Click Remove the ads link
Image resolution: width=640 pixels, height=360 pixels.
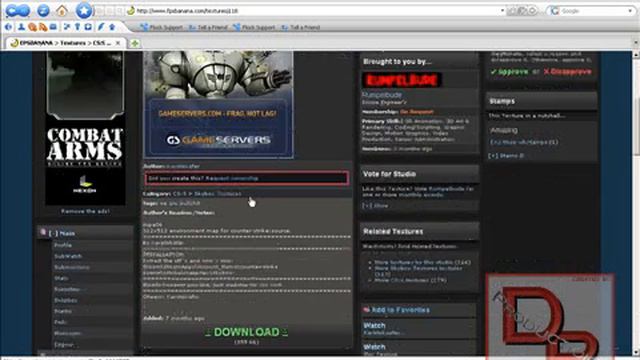click(x=85, y=211)
